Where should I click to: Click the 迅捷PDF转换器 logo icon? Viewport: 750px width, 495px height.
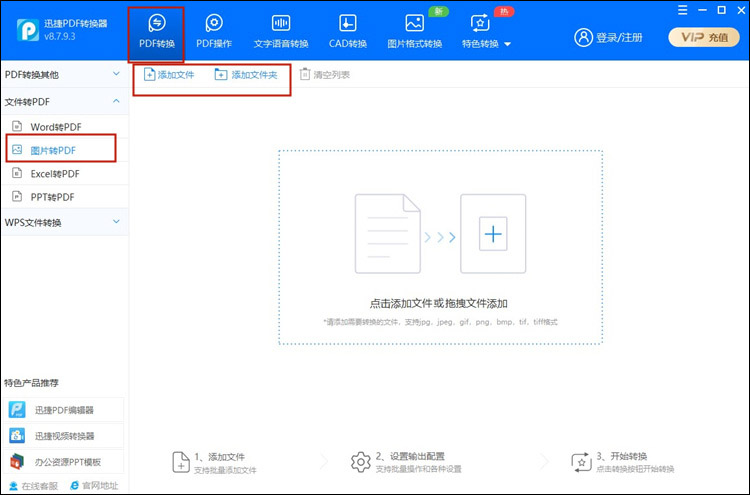click(x=27, y=30)
